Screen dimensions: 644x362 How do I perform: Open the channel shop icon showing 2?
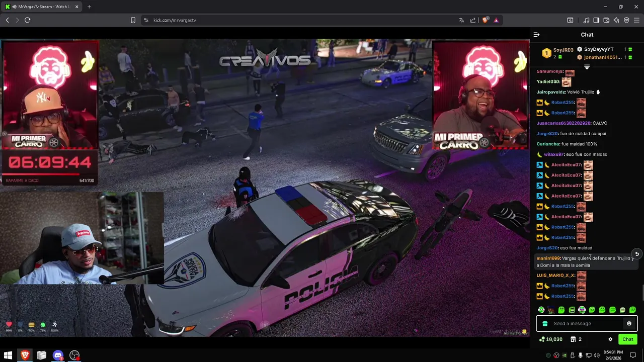tap(576, 339)
